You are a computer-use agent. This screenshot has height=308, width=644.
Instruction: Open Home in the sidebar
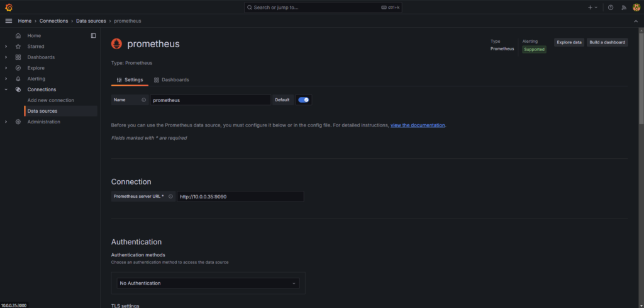pos(34,36)
